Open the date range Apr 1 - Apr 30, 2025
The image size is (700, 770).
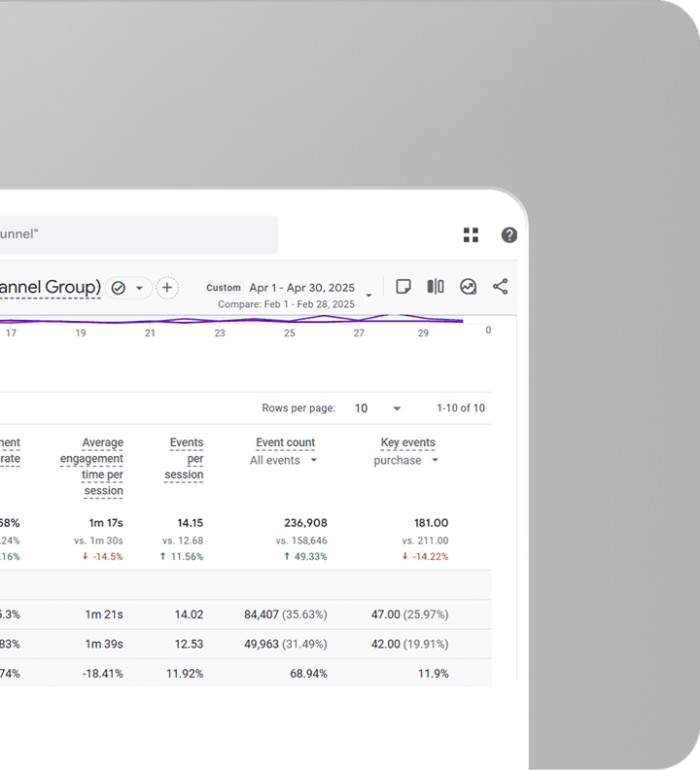click(x=301, y=288)
